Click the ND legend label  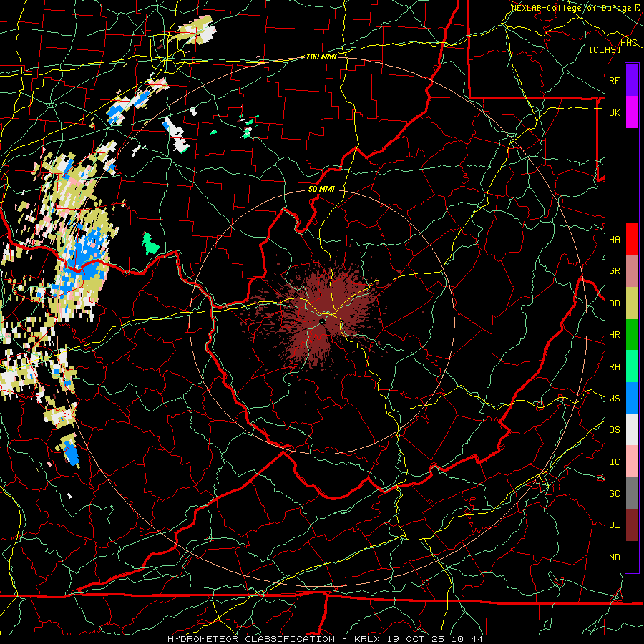(x=614, y=557)
